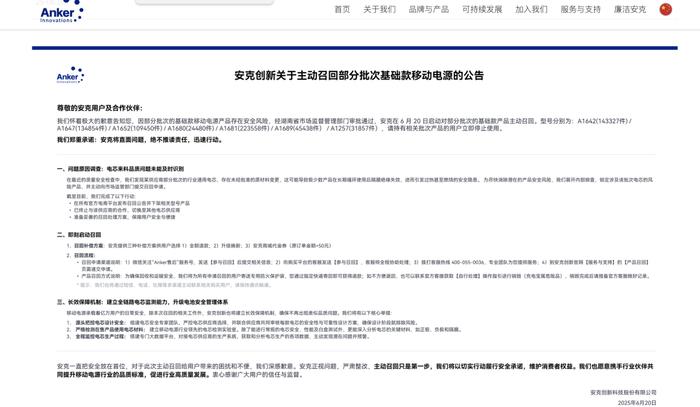
Task: Click the small Anker logo beside announcement title
Action: tap(71, 75)
